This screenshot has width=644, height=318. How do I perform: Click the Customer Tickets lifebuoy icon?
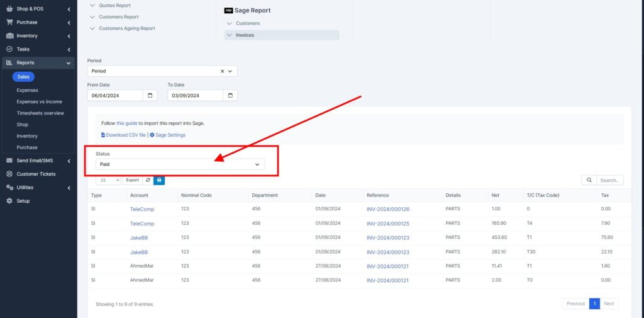[9, 174]
